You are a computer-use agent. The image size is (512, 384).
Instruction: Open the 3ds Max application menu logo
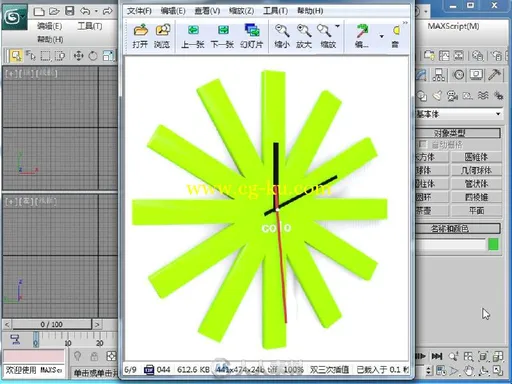(x=14, y=17)
